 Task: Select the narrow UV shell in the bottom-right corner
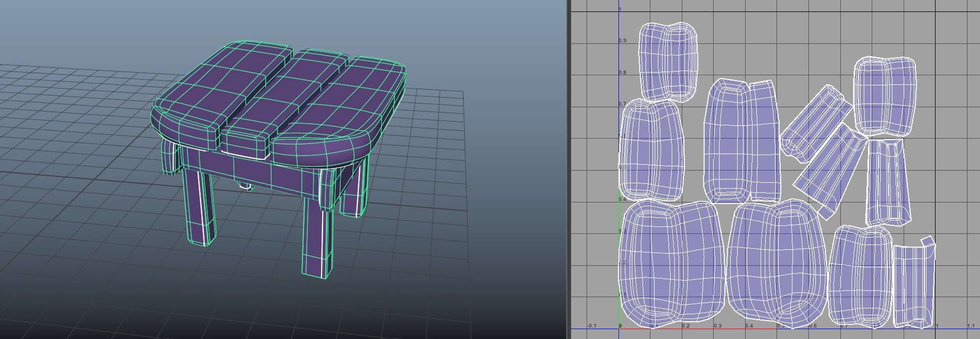pos(914,282)
